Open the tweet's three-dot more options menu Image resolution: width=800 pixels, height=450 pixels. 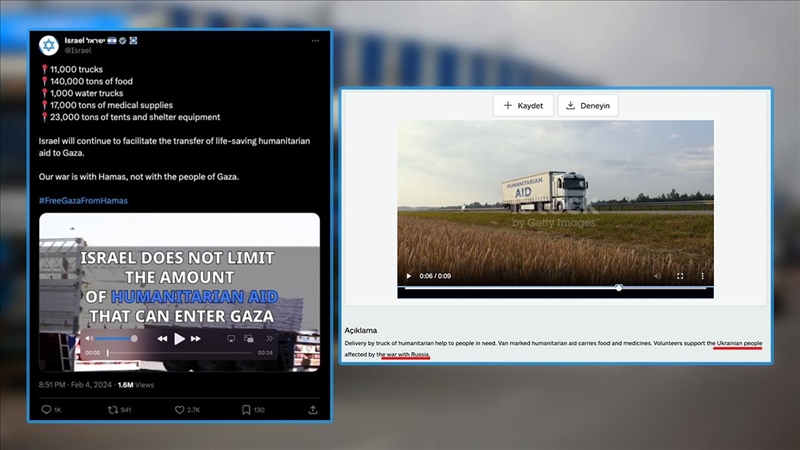coord(315,41)
